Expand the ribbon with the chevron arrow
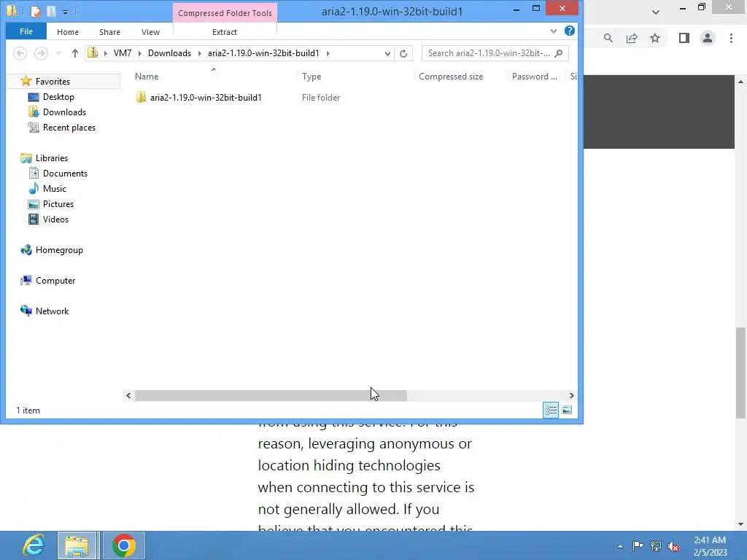 [554, 31]
